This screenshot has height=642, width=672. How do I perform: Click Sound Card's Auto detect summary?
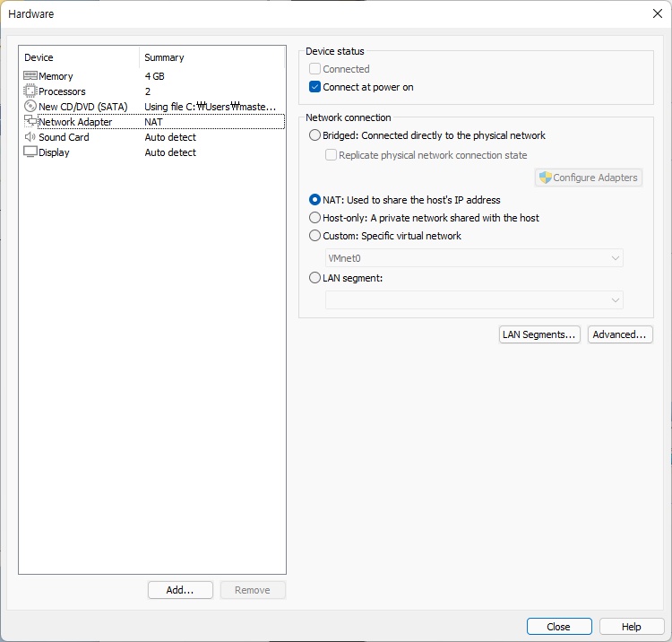pyautogui.click(x=170, y=137)
